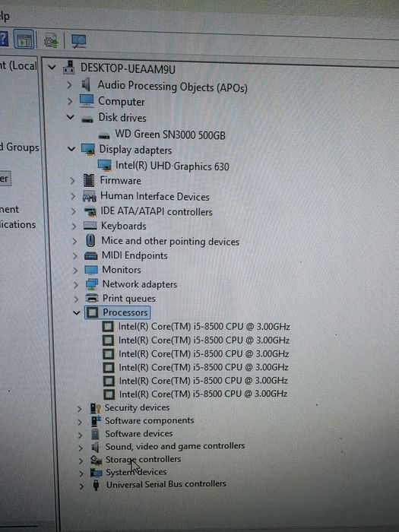The image size is (399, 532).
Task: Expand the Sound, video and game controllers chevron
Action: click(81, 448)
